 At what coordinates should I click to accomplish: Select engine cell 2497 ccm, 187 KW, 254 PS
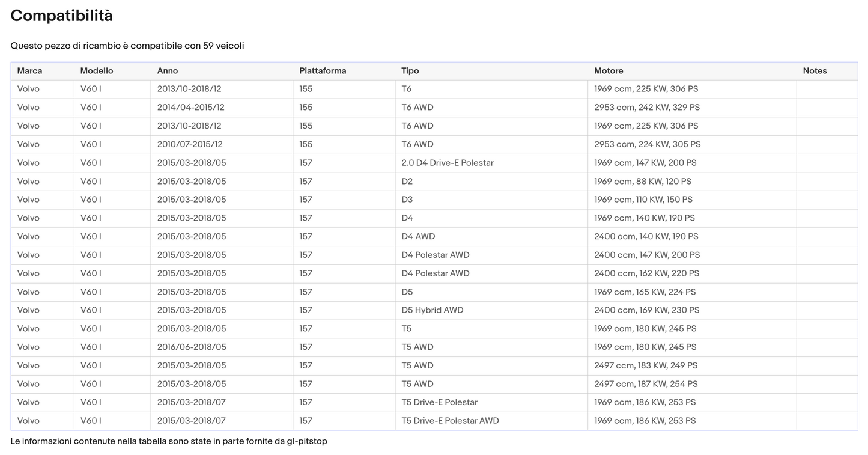pos(646,384)
